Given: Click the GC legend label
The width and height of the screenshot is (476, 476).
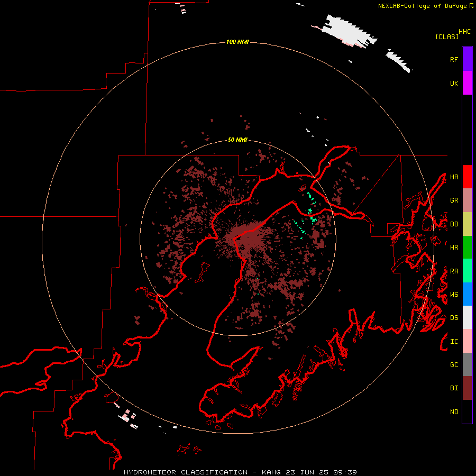Looking at the screenshot, I should coord(454,365).
